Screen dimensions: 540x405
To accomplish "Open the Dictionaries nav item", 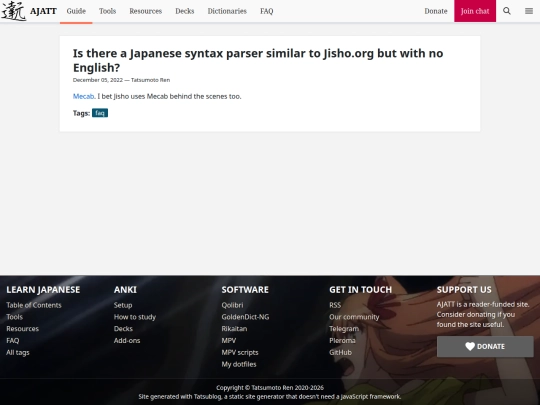I will point(227,11).
